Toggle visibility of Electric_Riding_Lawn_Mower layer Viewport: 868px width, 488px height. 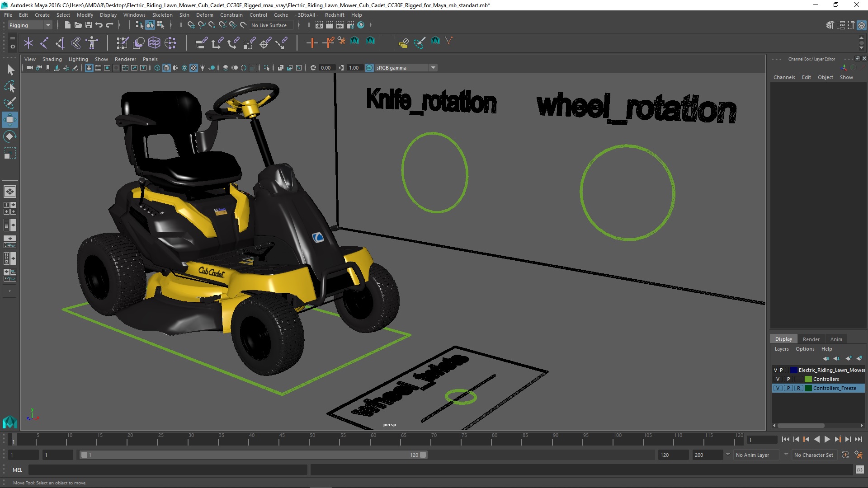pos(775,370)
